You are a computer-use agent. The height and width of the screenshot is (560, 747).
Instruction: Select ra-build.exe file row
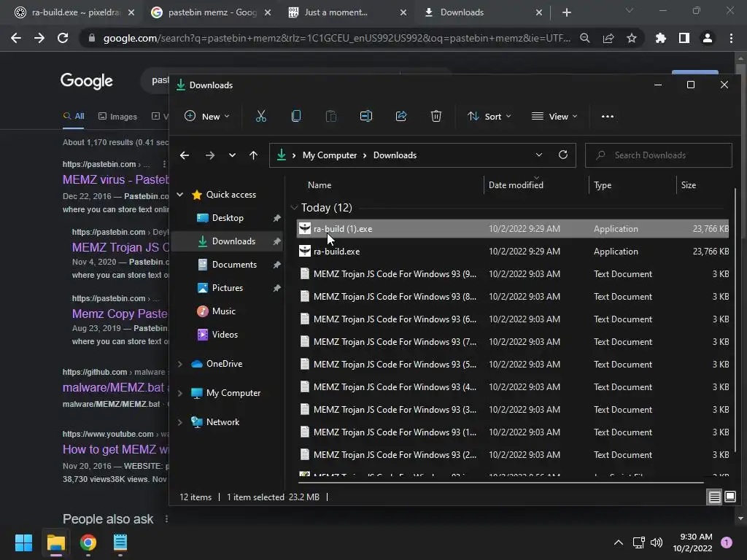pos(513,252)
